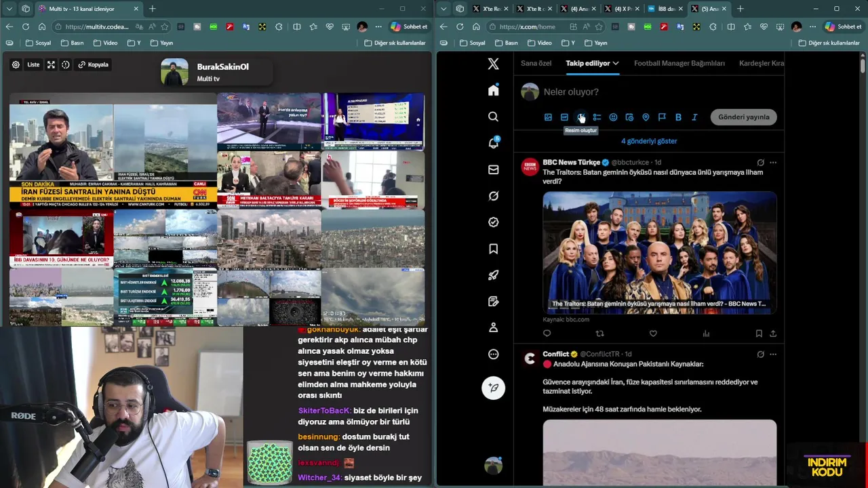Click the round compose post button in sidebar
Screen dimensions: 868x488
494,388
